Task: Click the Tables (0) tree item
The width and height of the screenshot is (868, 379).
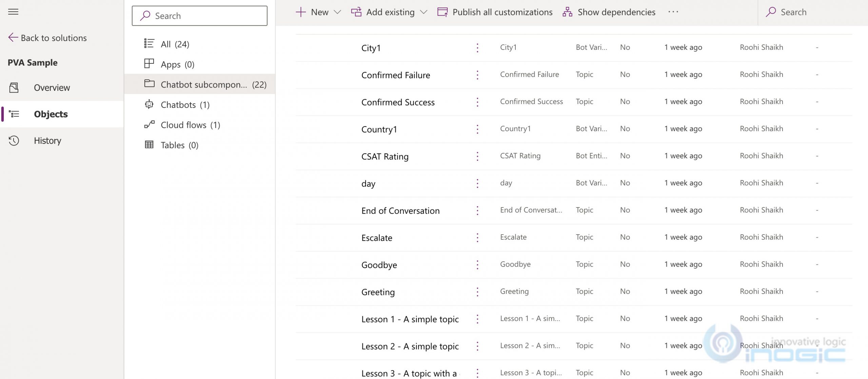Action: pyautogui.click(x=179, y=144)
